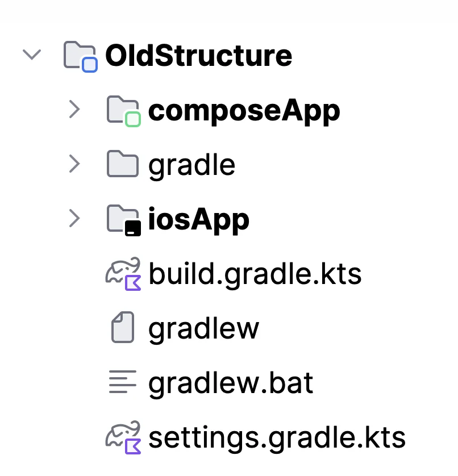458x476 pixels.
Task: Select the iosApp module label
Action: (x=199, y=220)
